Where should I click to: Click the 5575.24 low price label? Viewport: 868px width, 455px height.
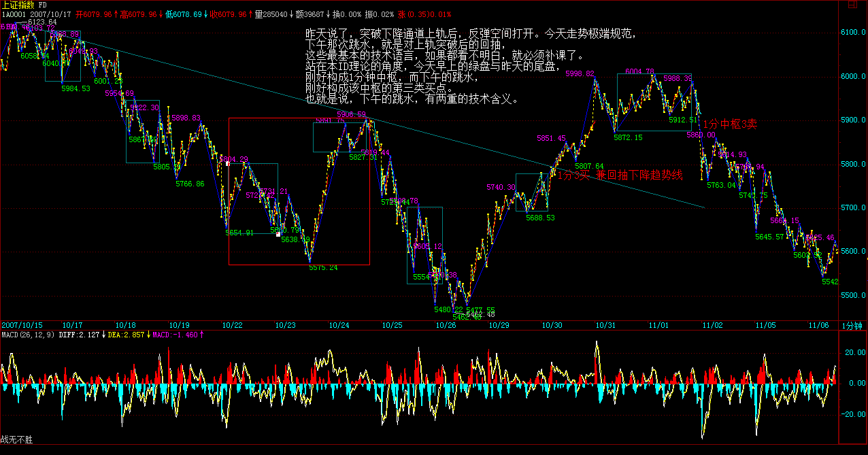pyautogui.click(x=323, y=268)
